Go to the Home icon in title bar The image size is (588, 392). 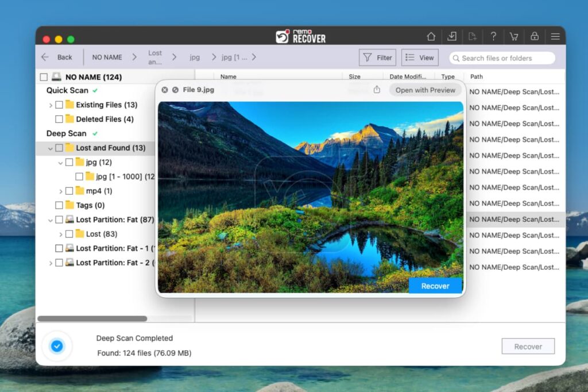[x=431, y=36]
